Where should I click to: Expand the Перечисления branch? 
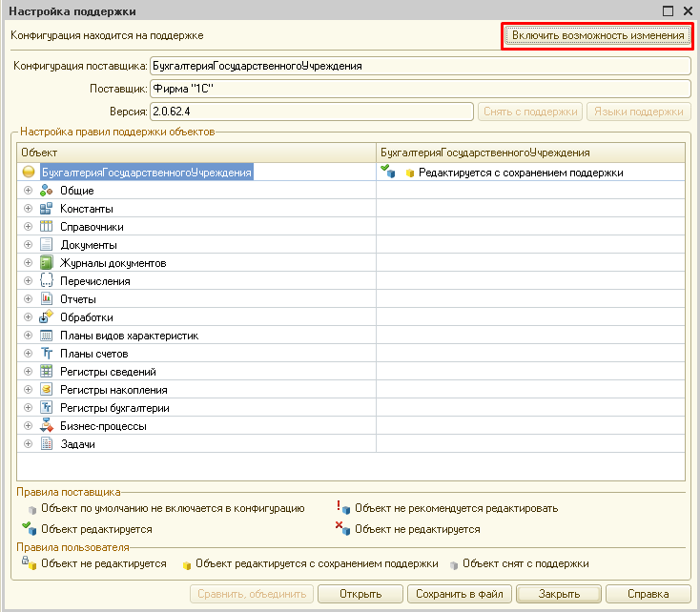pos(28,281)
